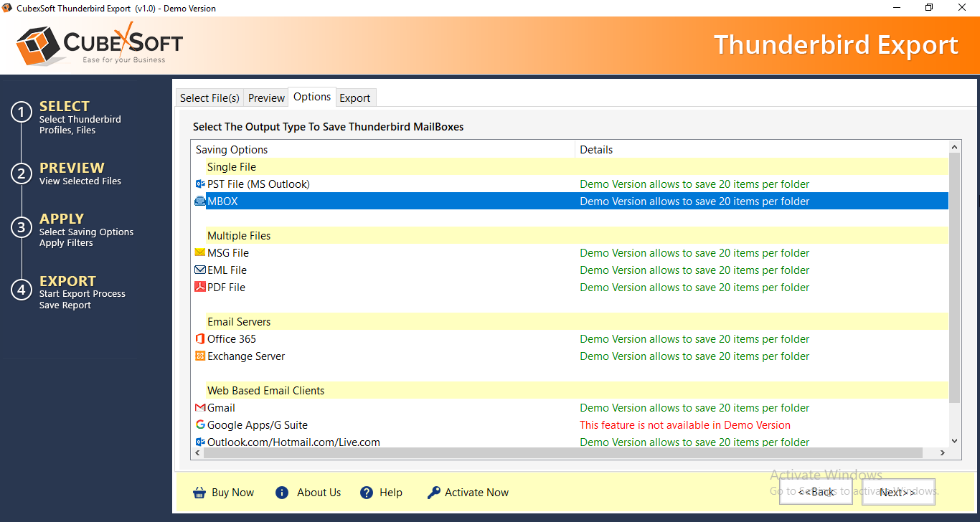Select Gmail saving option
The image size is (980, 522).
[x=221, y=408]
